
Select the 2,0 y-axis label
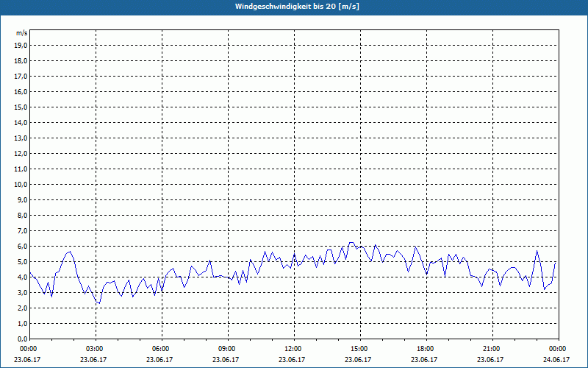tap(22, 308)
